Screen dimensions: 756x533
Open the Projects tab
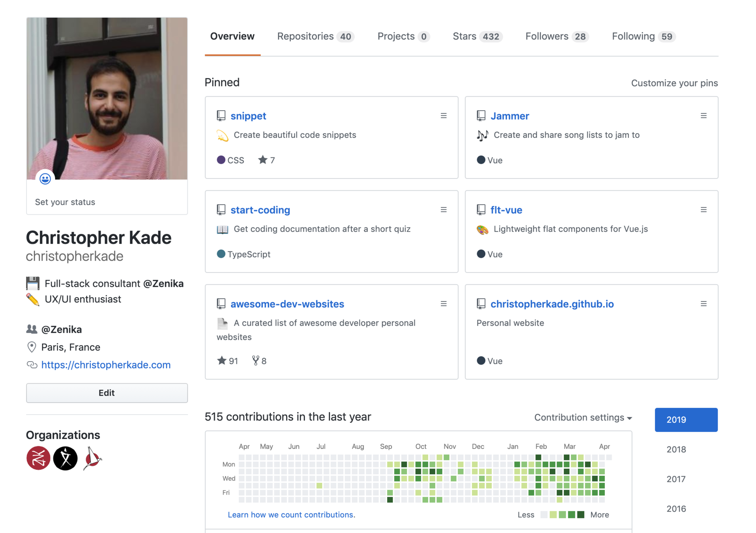click(x=404, y=36)
